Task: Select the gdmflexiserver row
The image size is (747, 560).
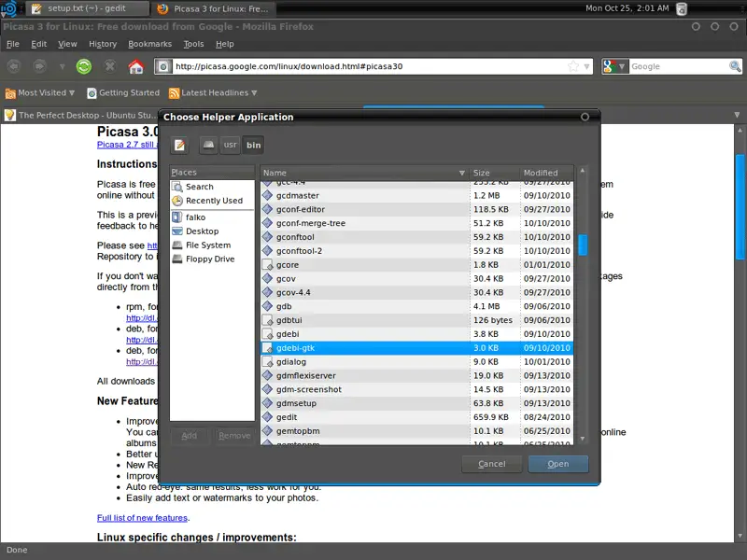Action: (x=416, y=376)
